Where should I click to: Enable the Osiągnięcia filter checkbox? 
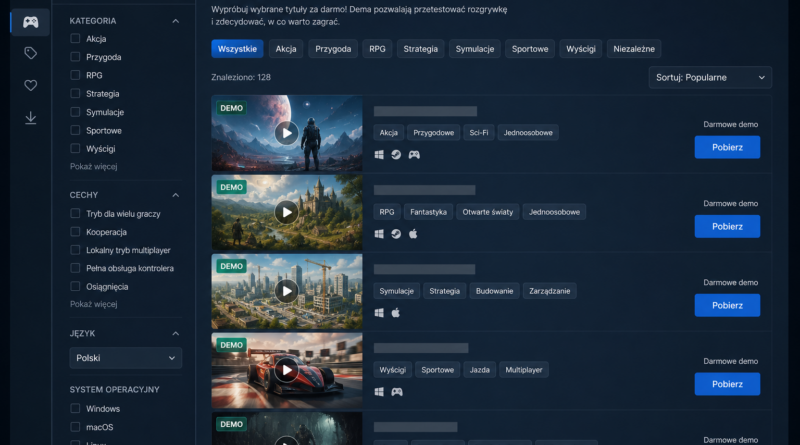click(x=75, y=286)
